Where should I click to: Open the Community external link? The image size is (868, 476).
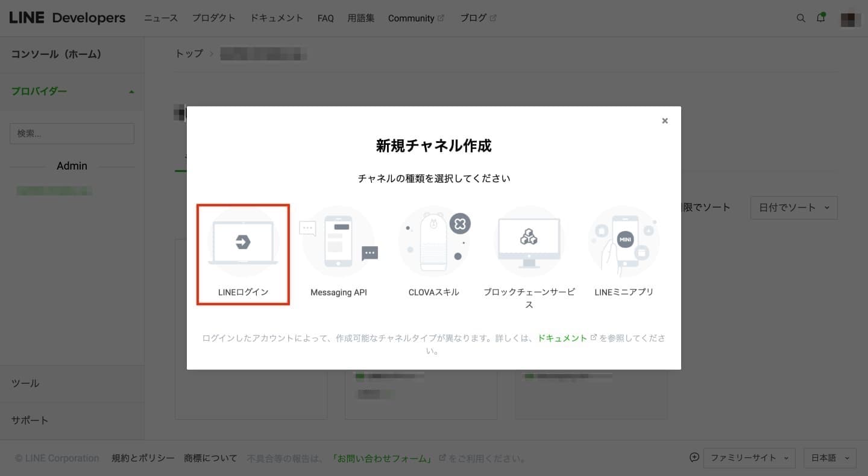[x=416, y=18]
